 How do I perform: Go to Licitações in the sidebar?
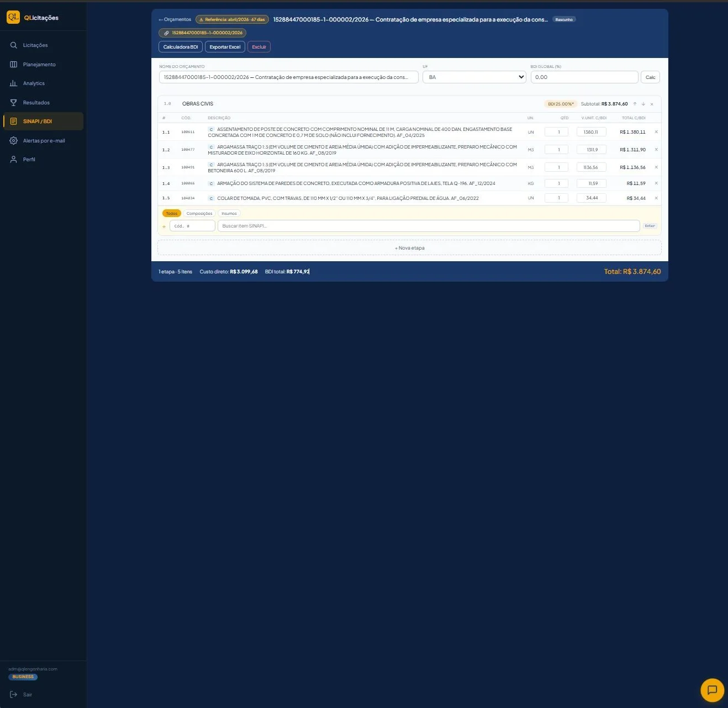pyautogui.click(x=35, y=45)
